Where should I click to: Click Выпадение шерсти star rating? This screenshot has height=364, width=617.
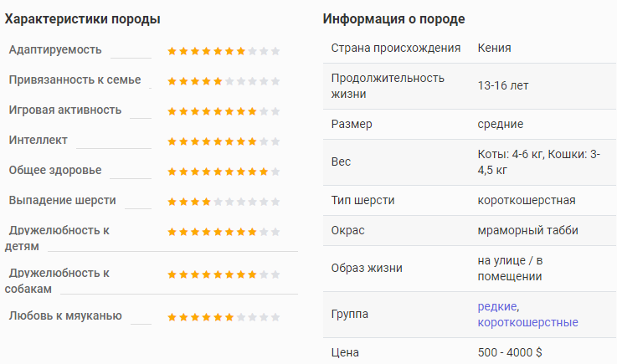[x=224, y=202]
